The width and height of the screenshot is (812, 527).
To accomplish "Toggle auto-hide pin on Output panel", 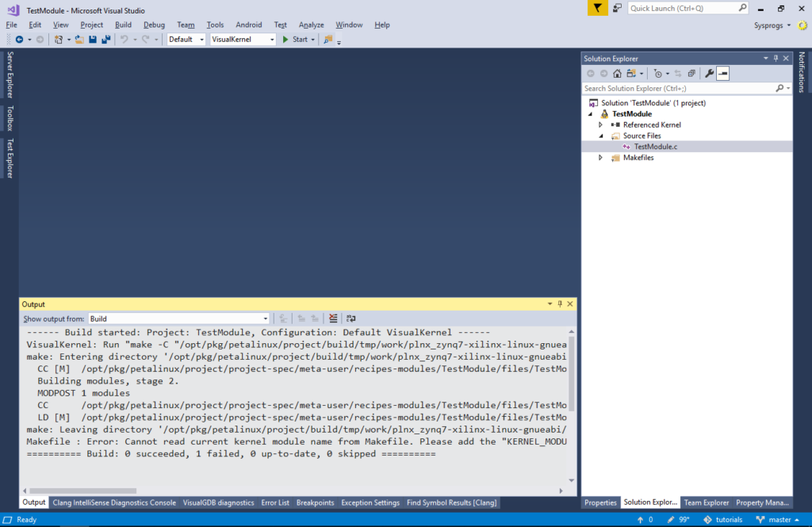I will (x=559, y=304).
